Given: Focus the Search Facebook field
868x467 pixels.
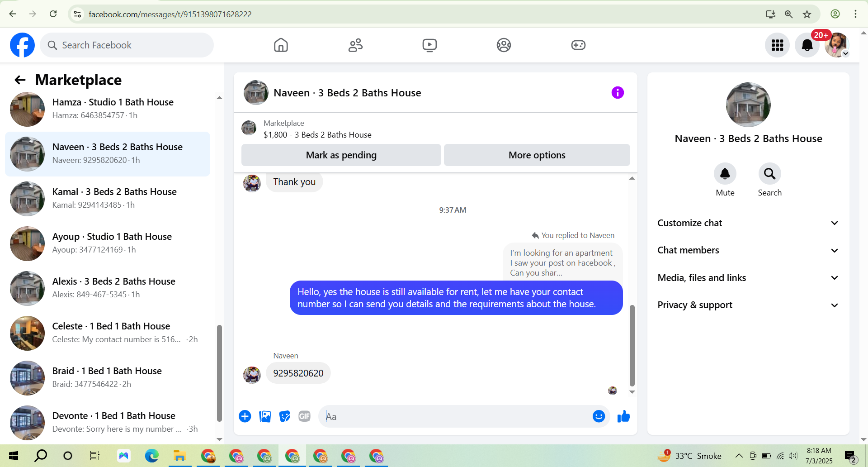Looking at the screenshot, I should [127, 45].
